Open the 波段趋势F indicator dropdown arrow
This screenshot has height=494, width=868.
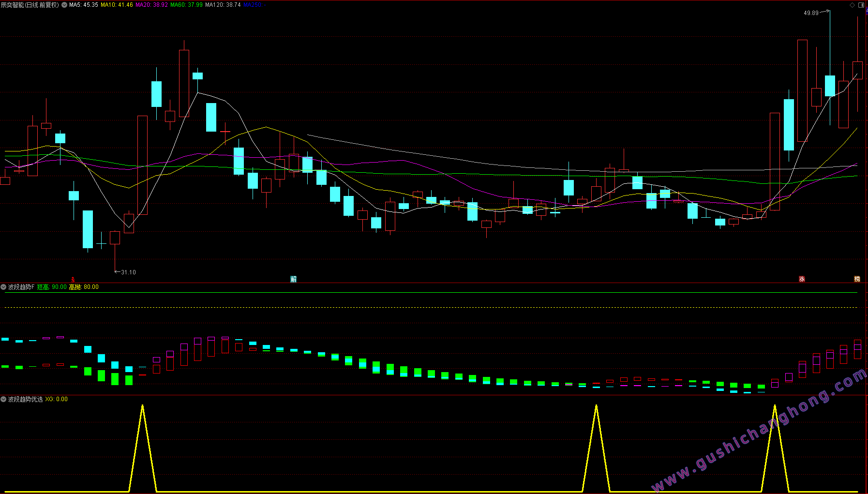[3, 287]
